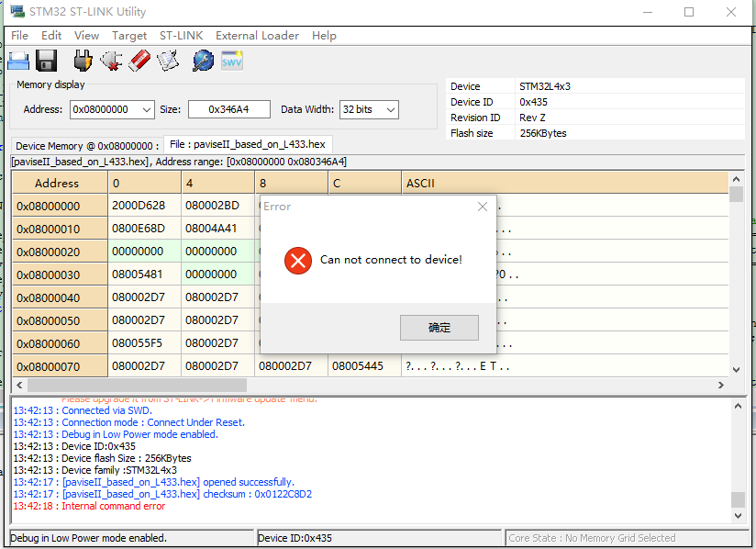The height and width of the screenshot is (549, 756).
Task: Open the ST-LINK menu
Action: pyautogui.click(x=182, y=36)
